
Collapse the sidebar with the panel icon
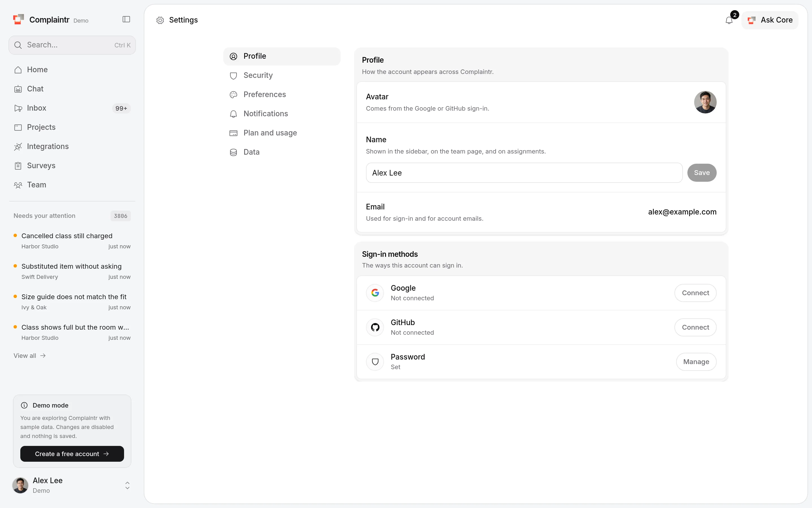click(126, 19)
